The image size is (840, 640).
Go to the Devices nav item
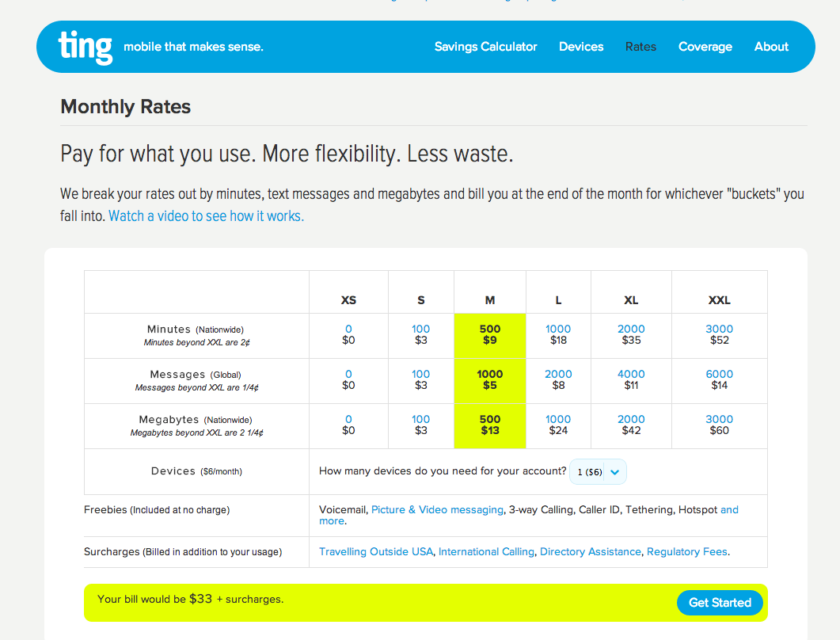tap(581, 47)
